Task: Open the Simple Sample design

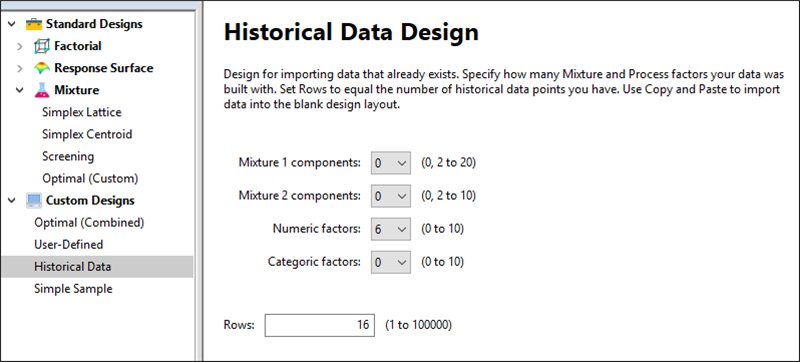Action: [73, 289]
